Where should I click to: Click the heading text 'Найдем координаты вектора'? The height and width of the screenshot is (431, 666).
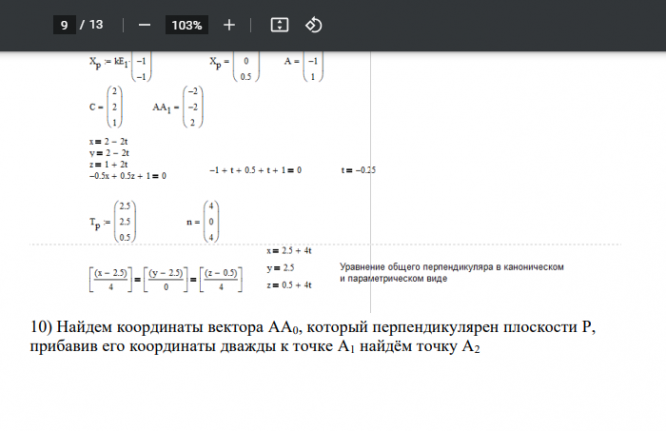click(160, 327)
